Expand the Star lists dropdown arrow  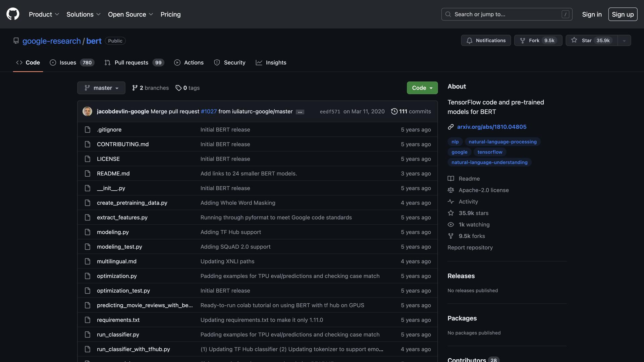click(624, 41)
